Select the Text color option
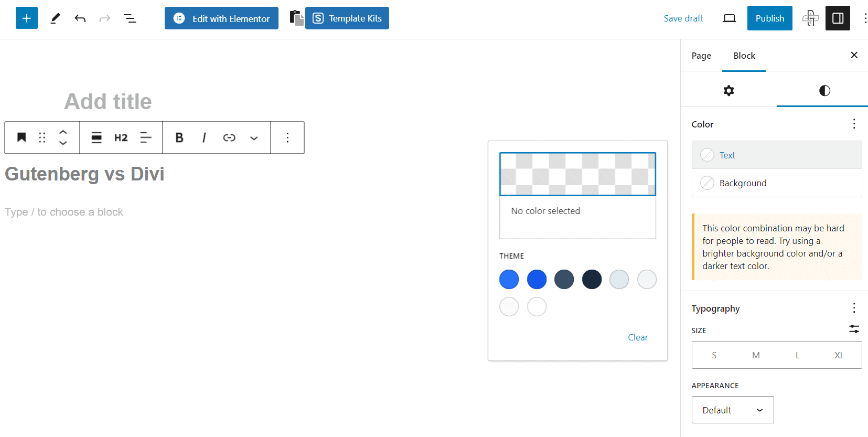This screenshot has height=437, width=868. (x=777, y=155)
